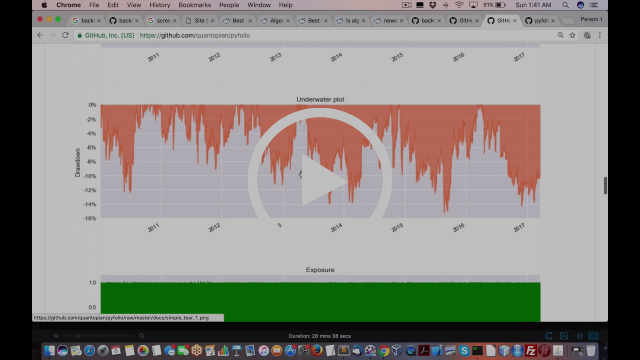Click the zoom magnifier icon in the address bar
The height and width of the screenshot is (360, 640).
560,36
